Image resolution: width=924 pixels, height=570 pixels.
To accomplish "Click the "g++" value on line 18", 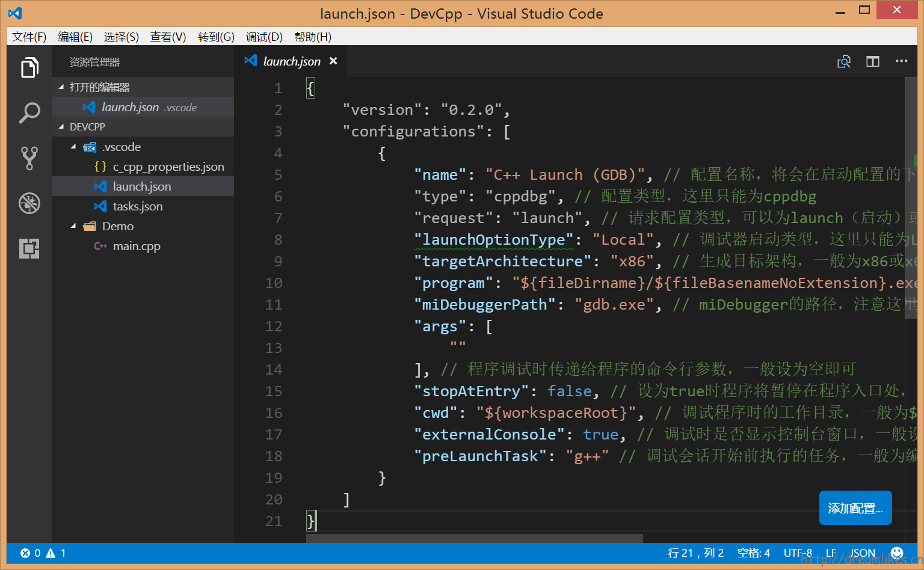I will pos(587,456).
